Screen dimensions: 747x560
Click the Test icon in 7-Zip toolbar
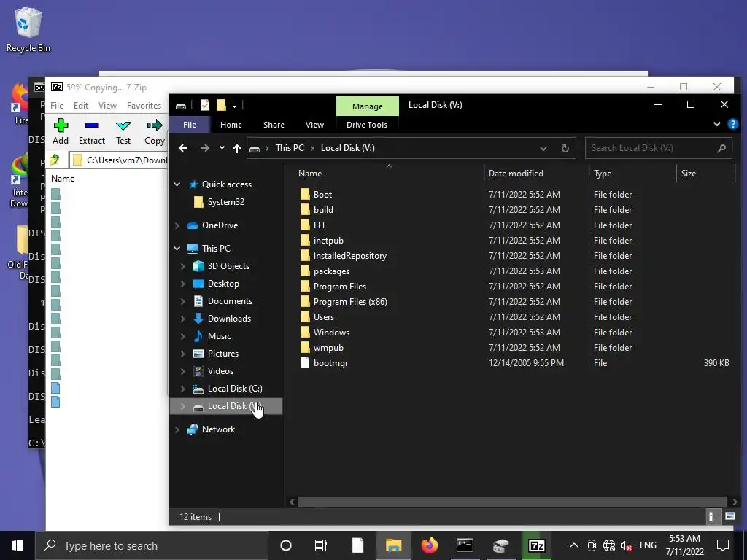tap(123, 131)
